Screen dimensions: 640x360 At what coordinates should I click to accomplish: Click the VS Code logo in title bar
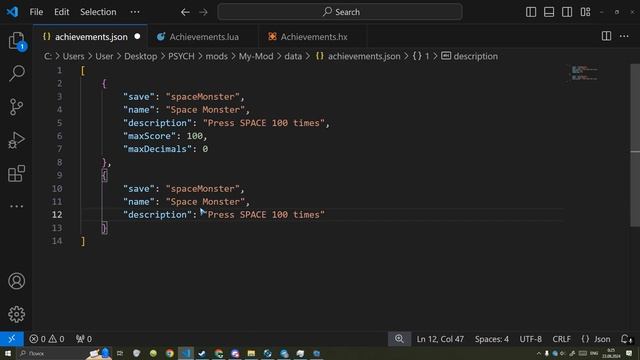12,12
